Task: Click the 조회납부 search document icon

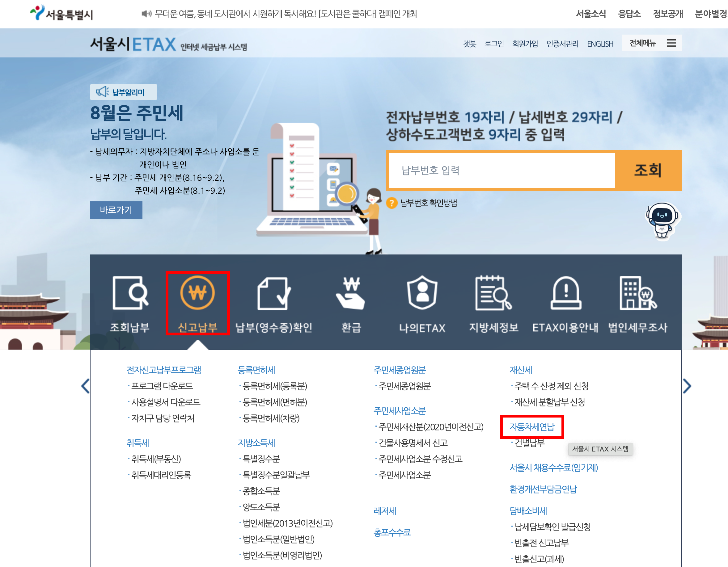Action: (x=130, y=293)
